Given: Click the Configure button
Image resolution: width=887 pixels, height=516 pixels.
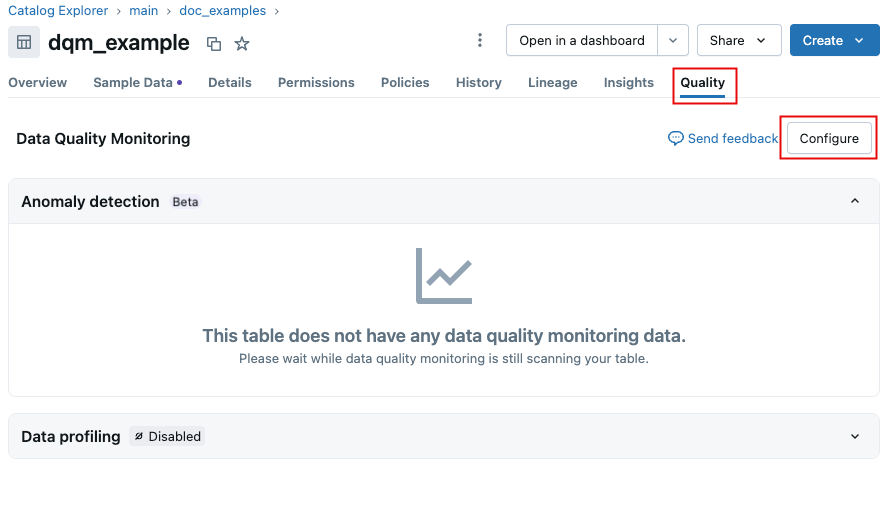Looking at the screenshot, I should pos(828,138).
